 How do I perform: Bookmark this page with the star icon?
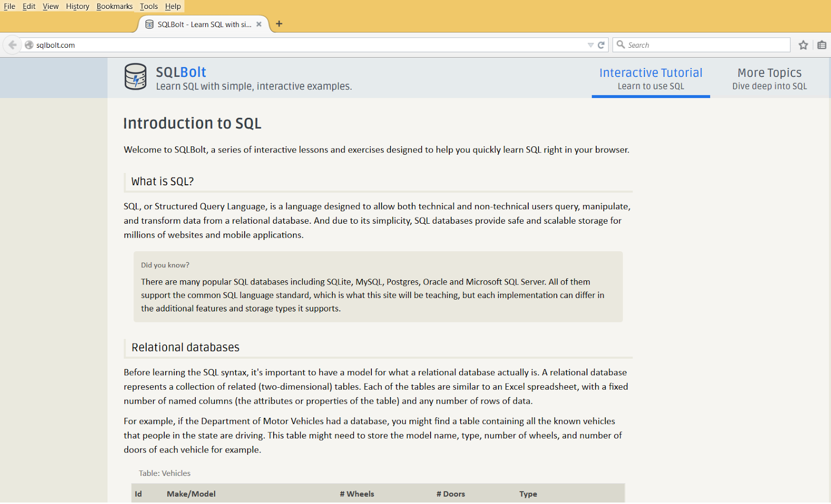click(x=803, y=45)
